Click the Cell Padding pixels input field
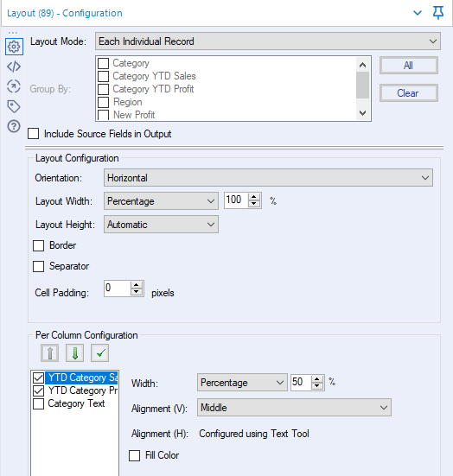The height and width of the screenshot is (476, 453). 118,288
